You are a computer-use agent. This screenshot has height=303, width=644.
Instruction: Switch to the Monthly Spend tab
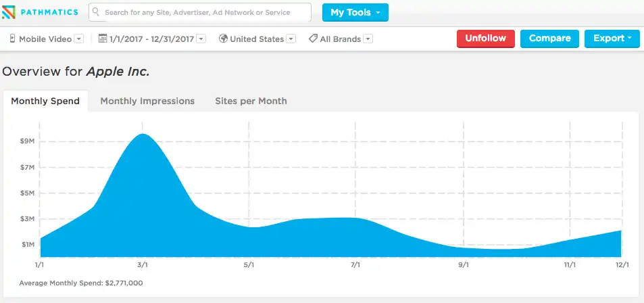point(45,101)
